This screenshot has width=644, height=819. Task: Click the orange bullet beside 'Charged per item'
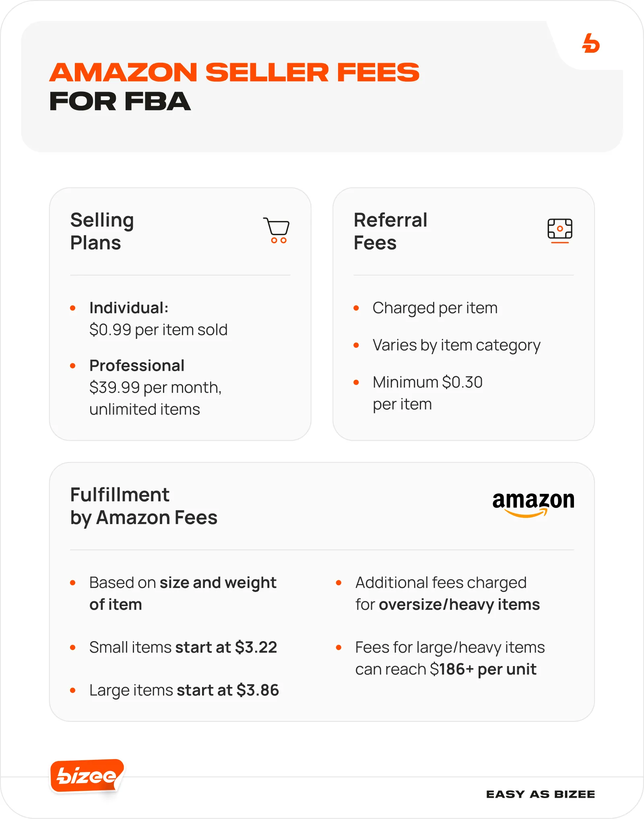pos(356,308)
